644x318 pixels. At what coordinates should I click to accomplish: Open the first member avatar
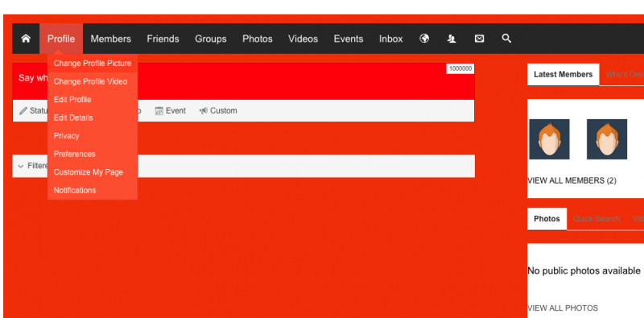pyautogui.click(x=549, y=139)
